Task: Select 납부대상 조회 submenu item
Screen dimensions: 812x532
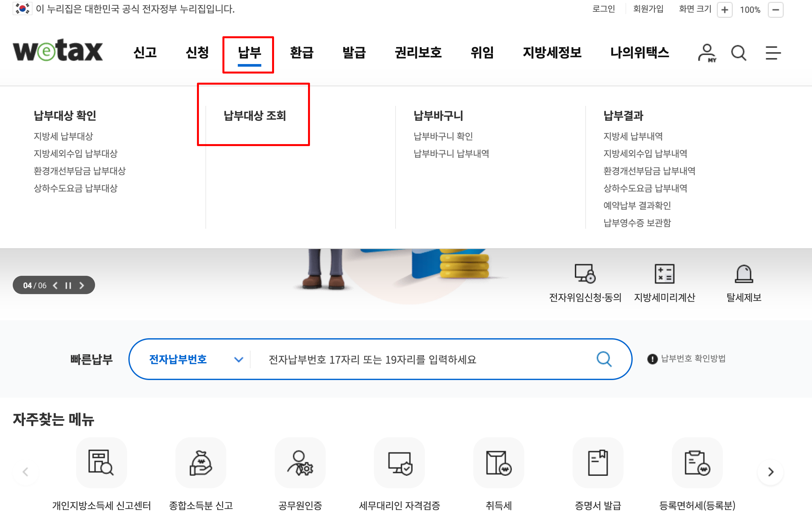Action: (254, 116)
